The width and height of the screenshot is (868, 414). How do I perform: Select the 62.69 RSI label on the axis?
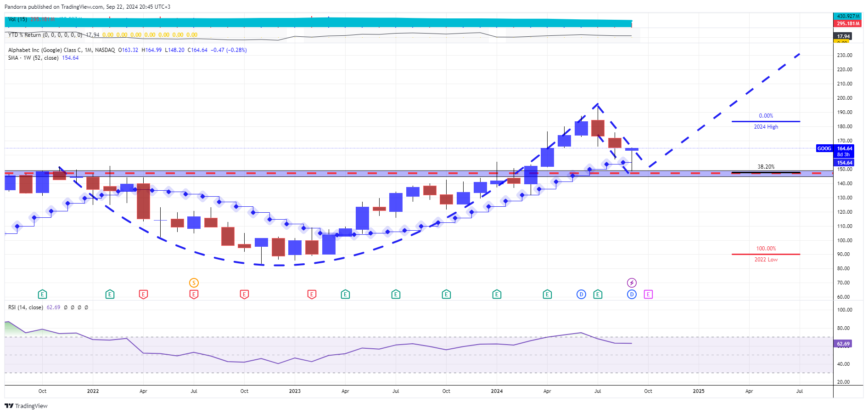[x=843, y=344]
